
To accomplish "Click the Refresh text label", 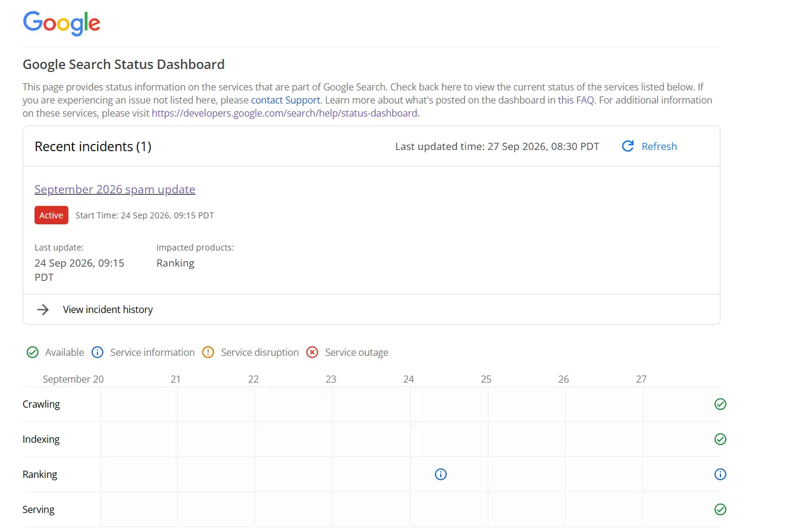I will [x=659, y=146].
